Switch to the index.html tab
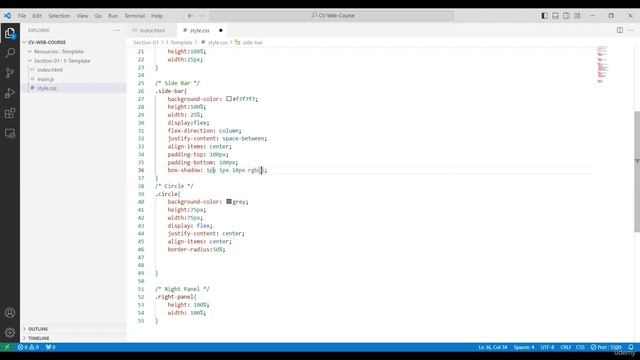This screenshot has height=360, width=640. [x=152, y=31]
